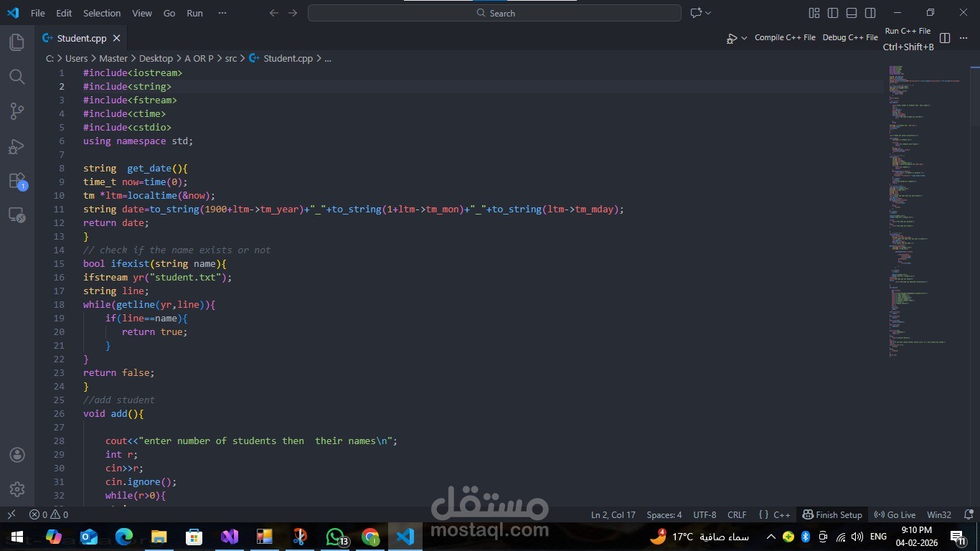This screenshot has width=980, height=551.
Task: Open the 'src' breadcrumb dropdown
Action: [231, 59]
